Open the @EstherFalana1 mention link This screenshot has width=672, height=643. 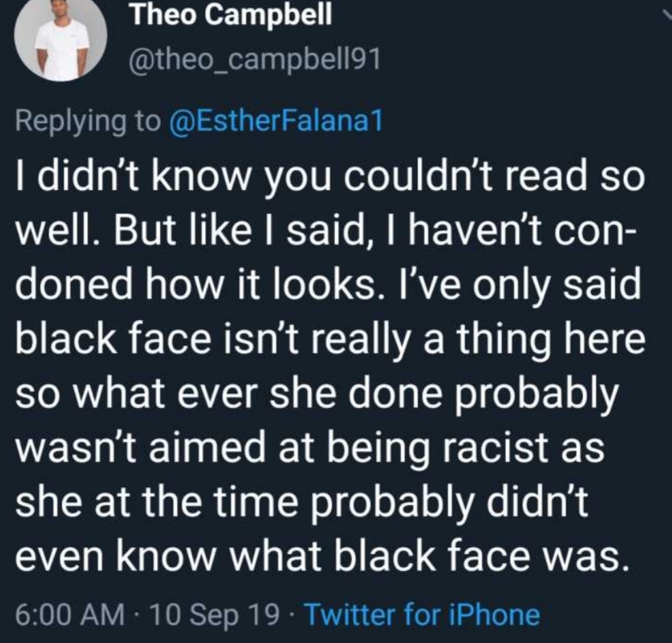point(276,121)
